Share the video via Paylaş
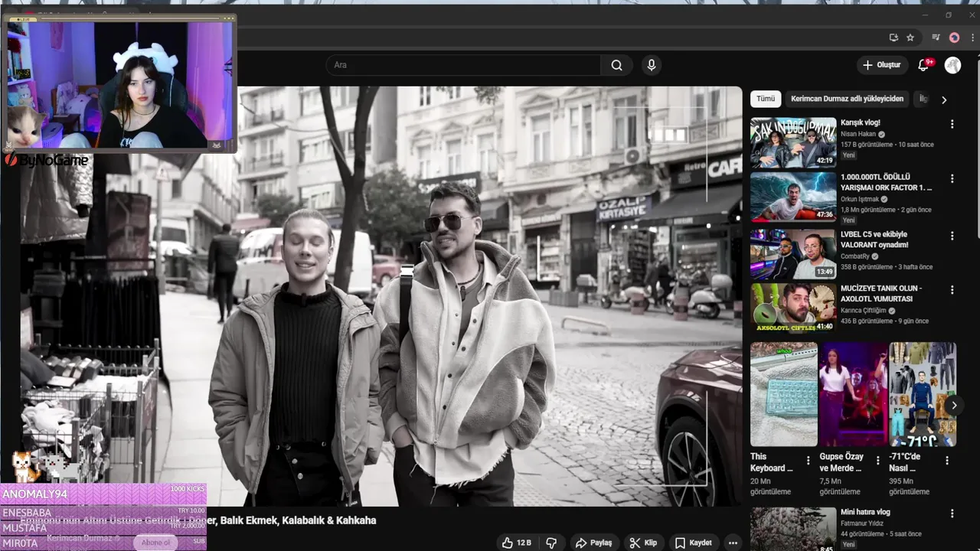The image size is (980, 551). click(x=594, y=543)
